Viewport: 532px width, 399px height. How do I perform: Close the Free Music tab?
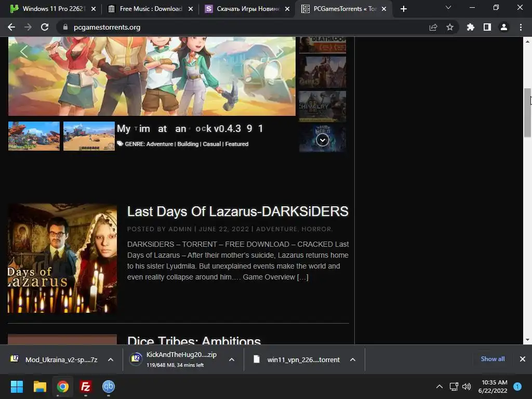tap(191, 9)
